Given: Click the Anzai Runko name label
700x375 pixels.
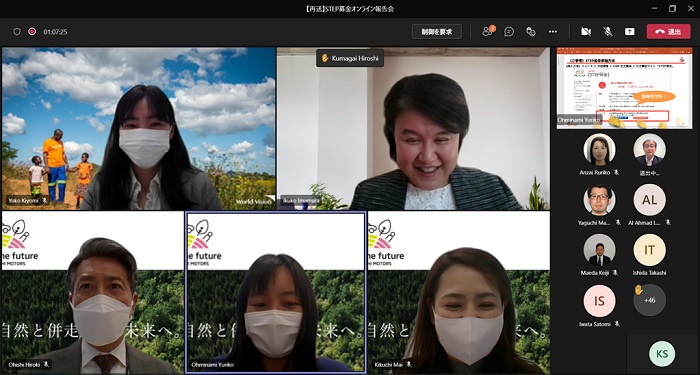Looking at the screenshot, I should click(596, 172).
